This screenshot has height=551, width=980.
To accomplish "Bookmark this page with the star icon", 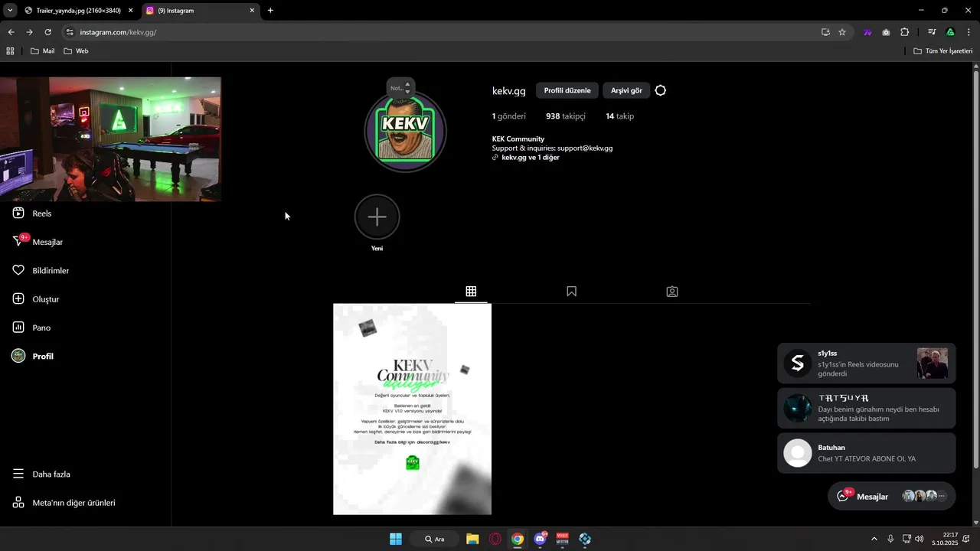I will (x=842, y=32).
